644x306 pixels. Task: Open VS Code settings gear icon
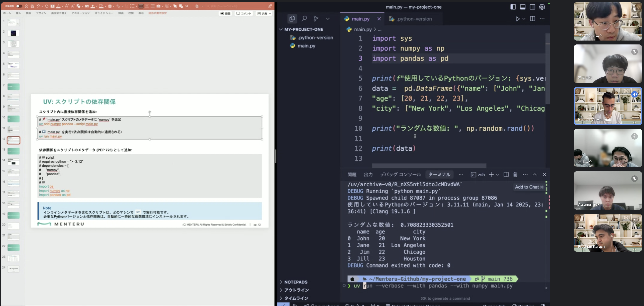tap(542, 7)
